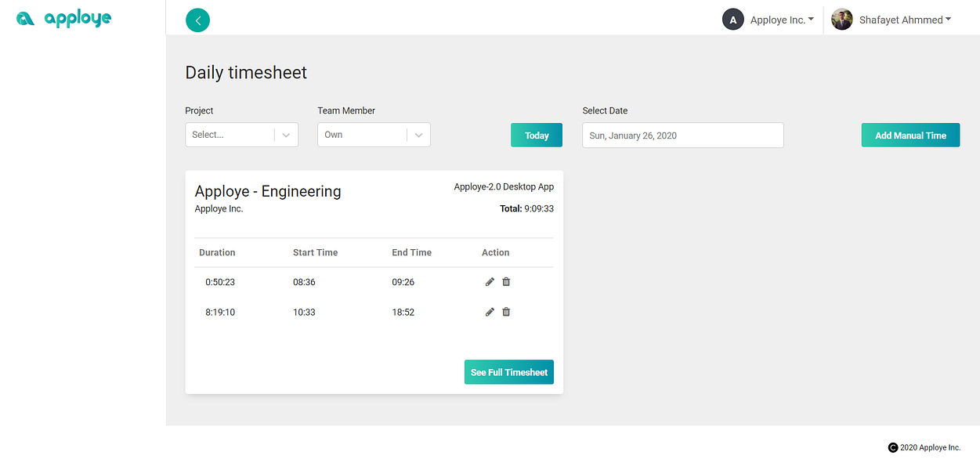
Task: Click the Daily timesheet heading
Action: [x=246, y=73]
